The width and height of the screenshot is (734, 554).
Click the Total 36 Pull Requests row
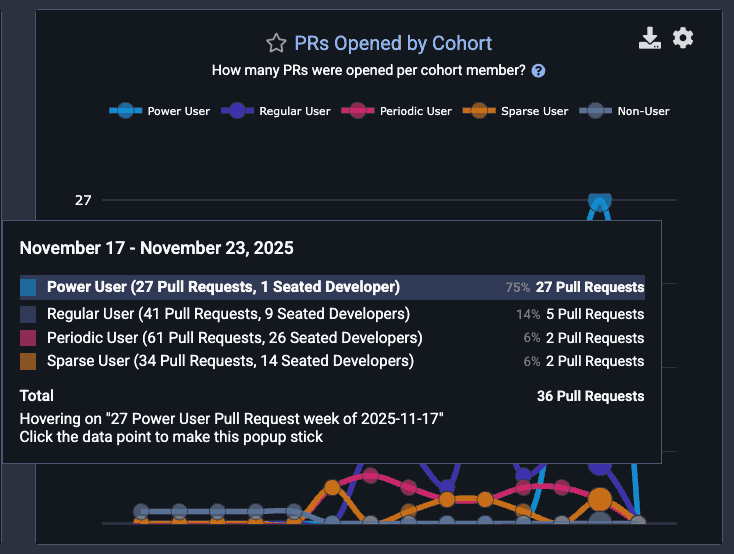point(331,396)
